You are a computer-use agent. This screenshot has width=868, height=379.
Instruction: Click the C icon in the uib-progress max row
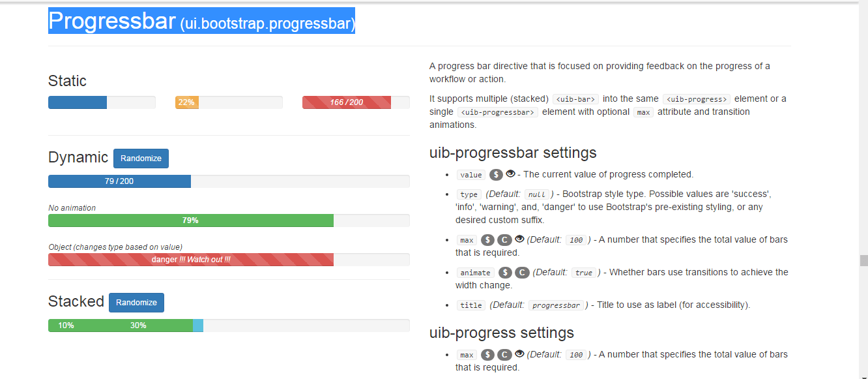tap(504, 354)
